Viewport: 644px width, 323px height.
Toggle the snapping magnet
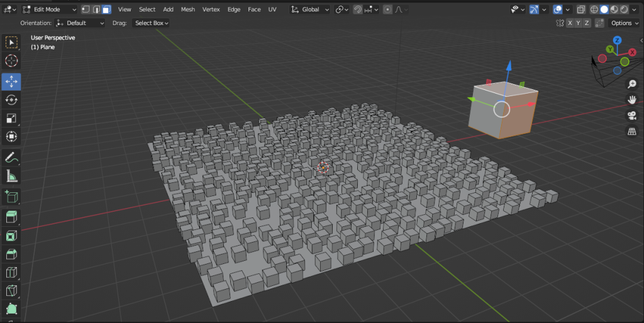(x=358, y=9)
